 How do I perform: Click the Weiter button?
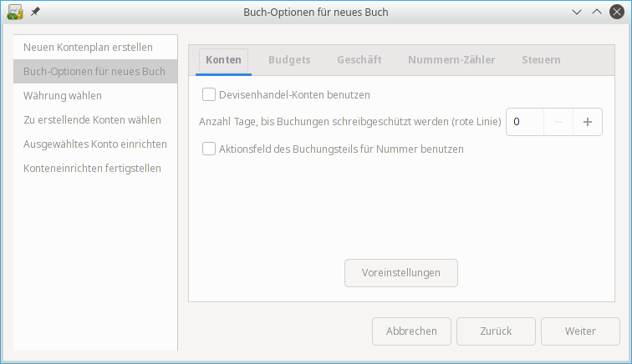580,331
